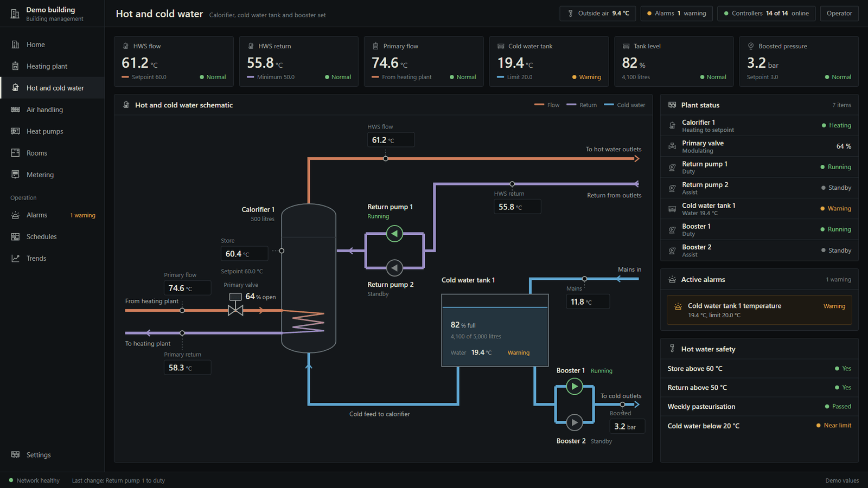Viewport: 868px width, 488px height.
Task: Click the Booster 1 pump symbol
Action: [x=575, y=387]
